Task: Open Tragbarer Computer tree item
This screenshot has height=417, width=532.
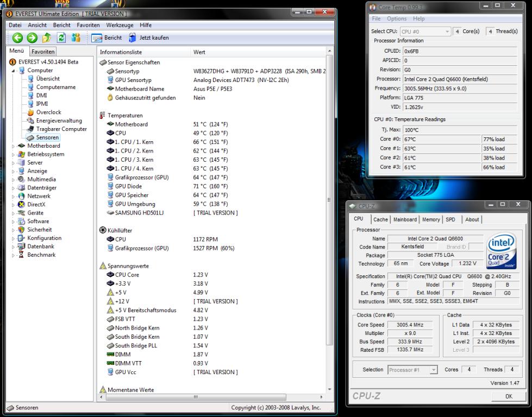Action: tap(61, 129)
